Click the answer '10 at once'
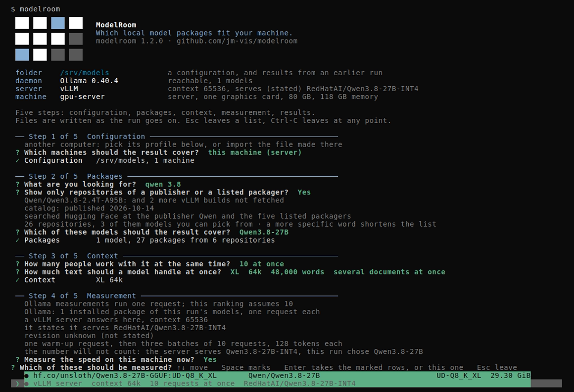 [x=262, y=264]
